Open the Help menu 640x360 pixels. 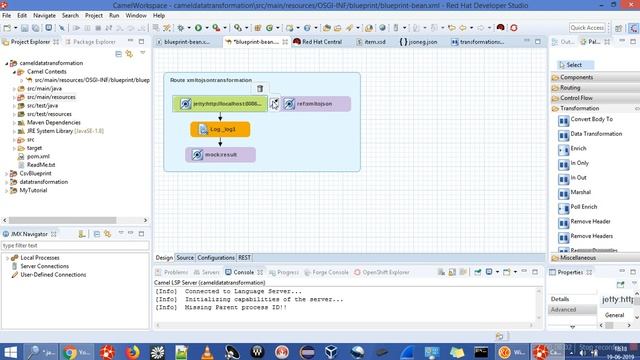[159, 16]
